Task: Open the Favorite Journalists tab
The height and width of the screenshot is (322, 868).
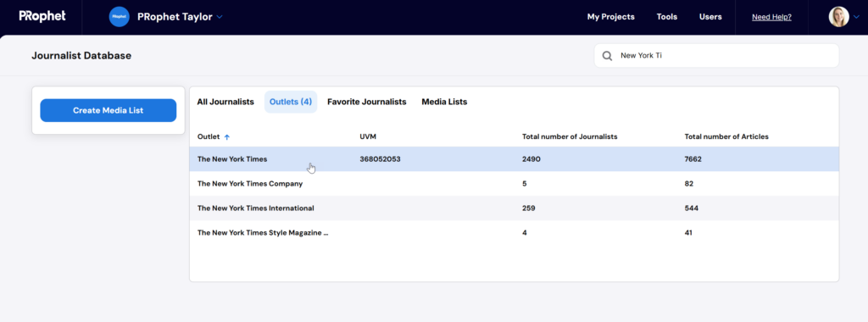Action: pos(366,102)
